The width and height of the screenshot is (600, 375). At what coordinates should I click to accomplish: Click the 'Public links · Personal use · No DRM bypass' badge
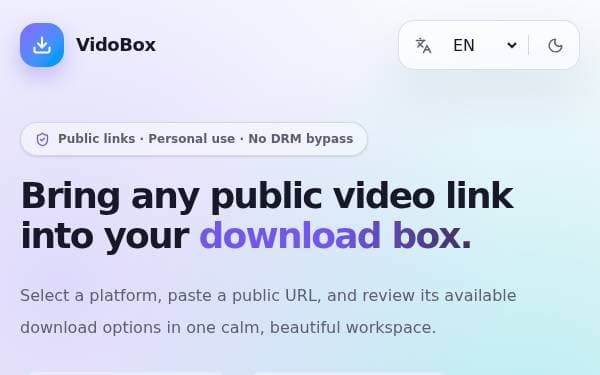point(194,139)
